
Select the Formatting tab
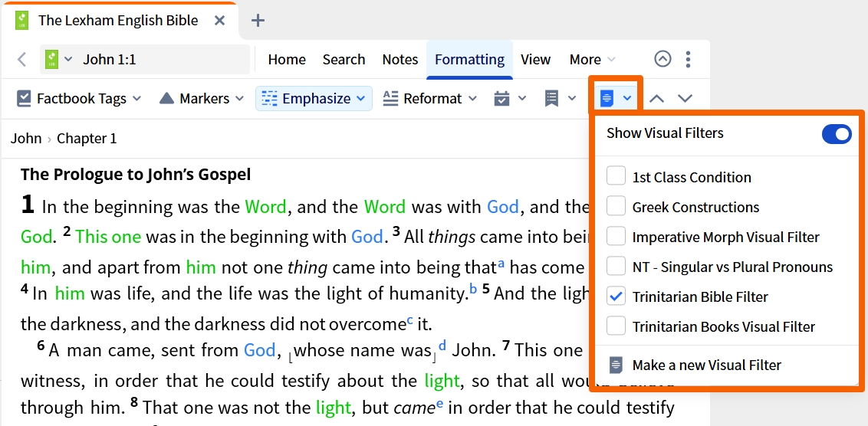click(469, 59)
